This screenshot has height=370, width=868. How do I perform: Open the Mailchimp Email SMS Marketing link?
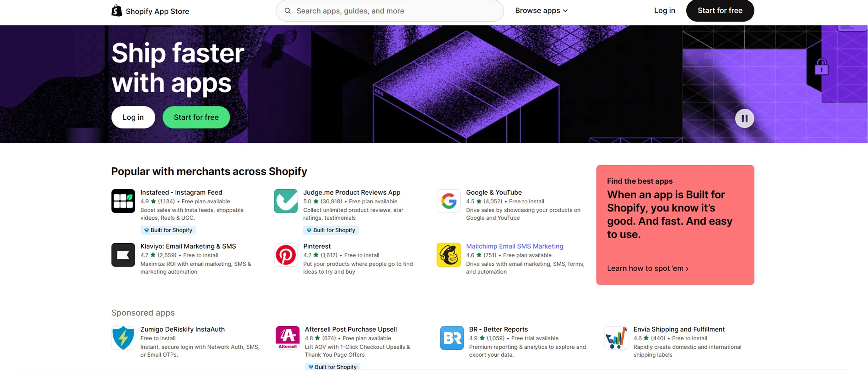pos(514,246)
